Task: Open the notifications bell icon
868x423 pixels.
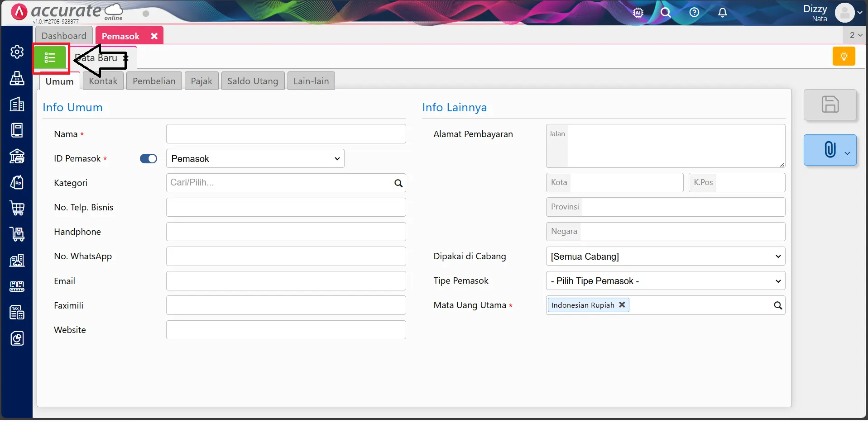Action: coord(722,13)
